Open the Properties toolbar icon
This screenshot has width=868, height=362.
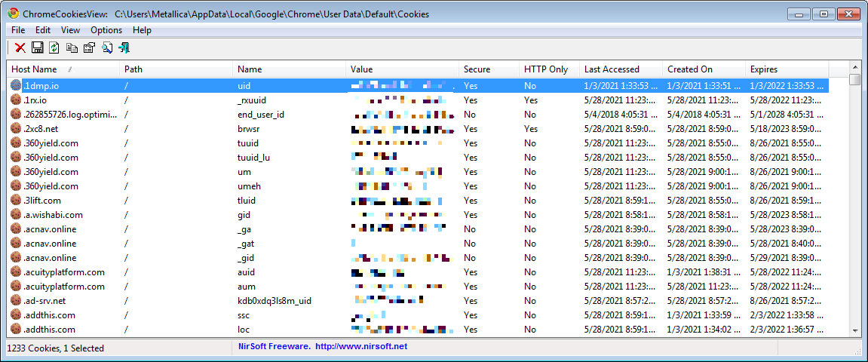(89, 48)
